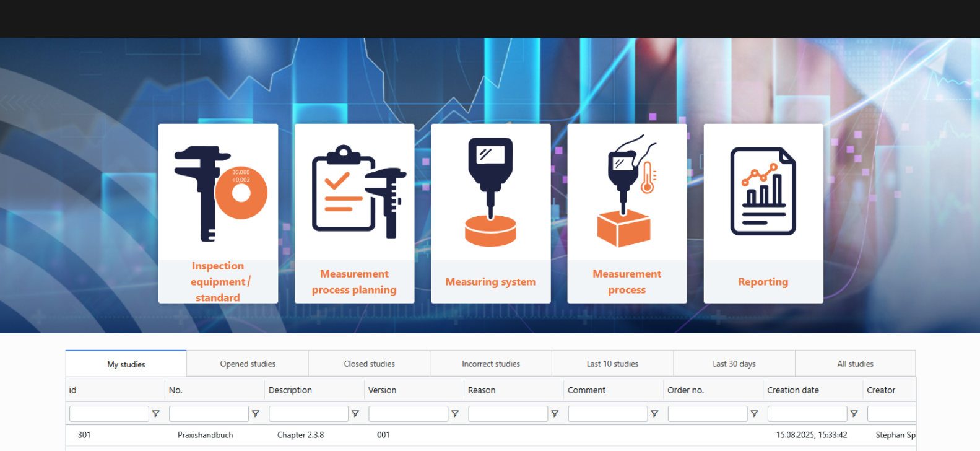Open filter options for Comment column
980x451 pixels.
pos(654,414)
